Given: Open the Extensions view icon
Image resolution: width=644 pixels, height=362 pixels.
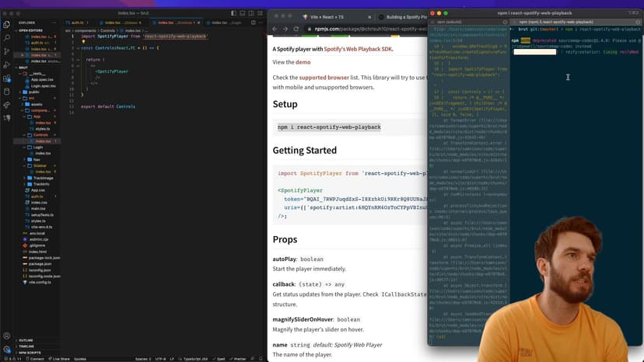Looking at the screenshot, I should (x=6, y=78).
